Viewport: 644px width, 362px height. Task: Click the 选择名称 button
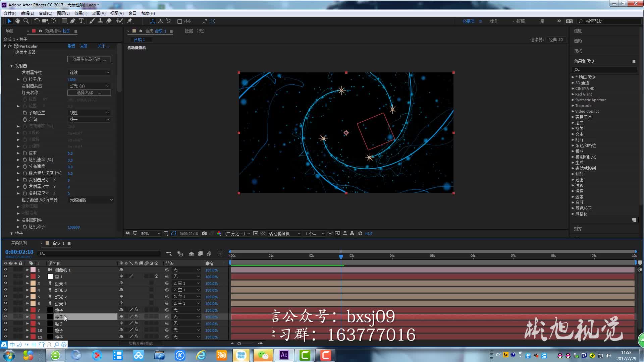click(x=89, y=93)
